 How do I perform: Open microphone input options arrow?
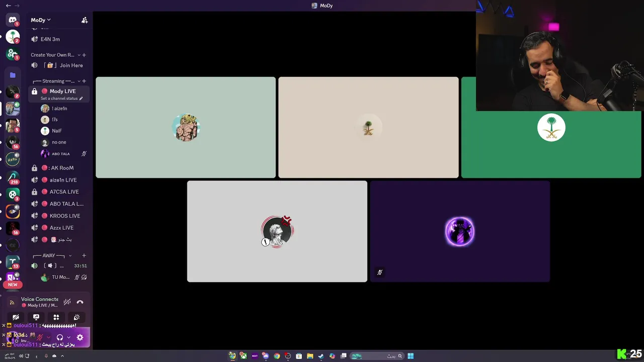point(48,337)
